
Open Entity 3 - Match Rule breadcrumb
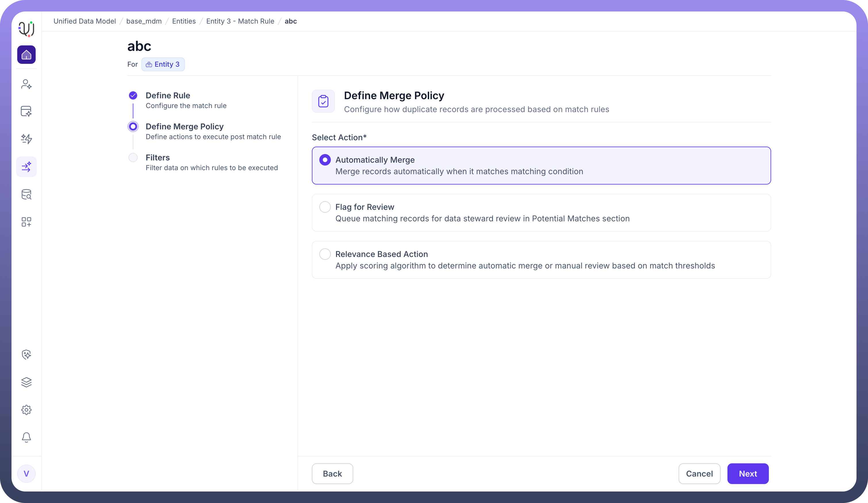pos(240,21)
